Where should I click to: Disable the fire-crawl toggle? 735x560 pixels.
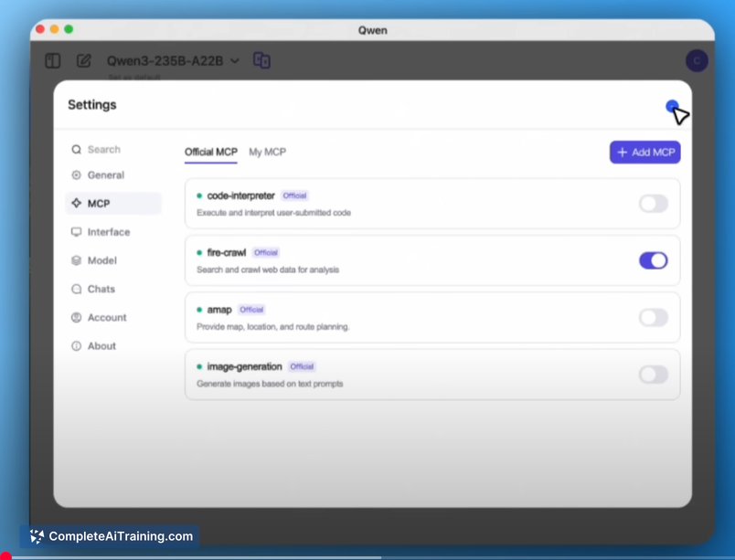click(654, 260)
